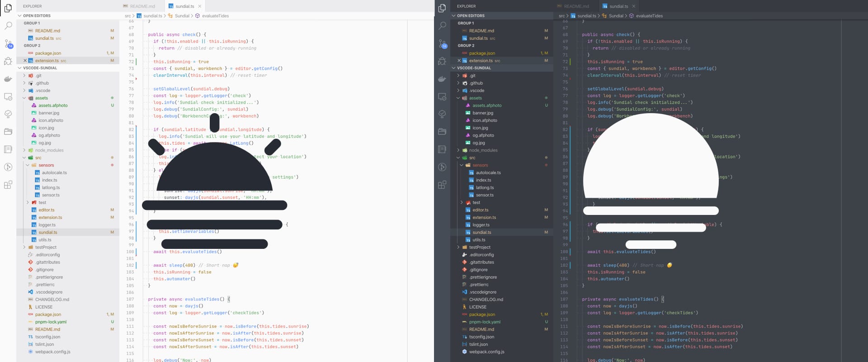
Task: Open Extensions view in light theme window
Action: click(8, 185)
